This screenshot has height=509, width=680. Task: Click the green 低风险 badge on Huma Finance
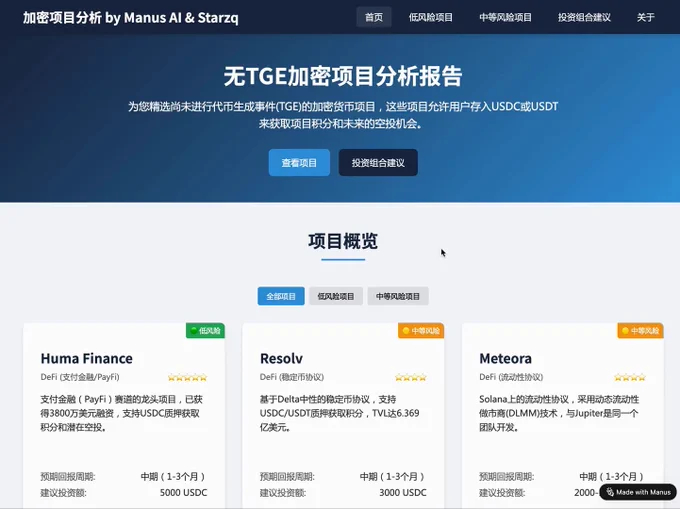tap(205, 331)
